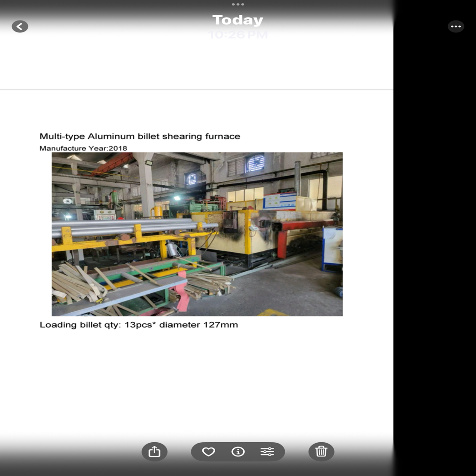Tap the Manufacture Year:2018 text
476x476 pixels.
click(x=83, y=148)
